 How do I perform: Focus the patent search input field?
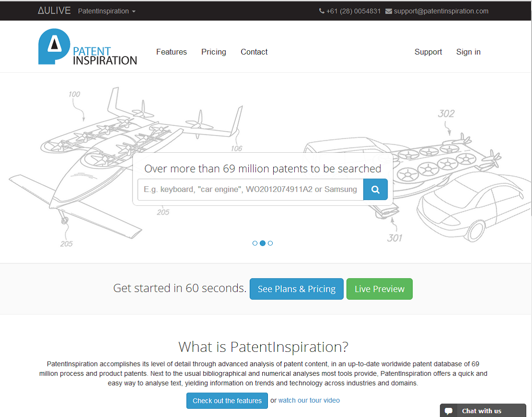tap(250, 190)
